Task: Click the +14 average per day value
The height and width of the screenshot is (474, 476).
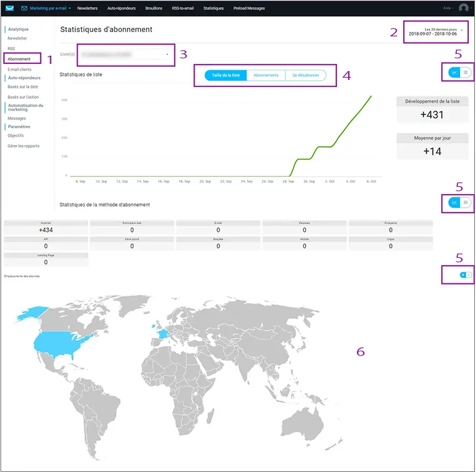Action: coord(432,152)
